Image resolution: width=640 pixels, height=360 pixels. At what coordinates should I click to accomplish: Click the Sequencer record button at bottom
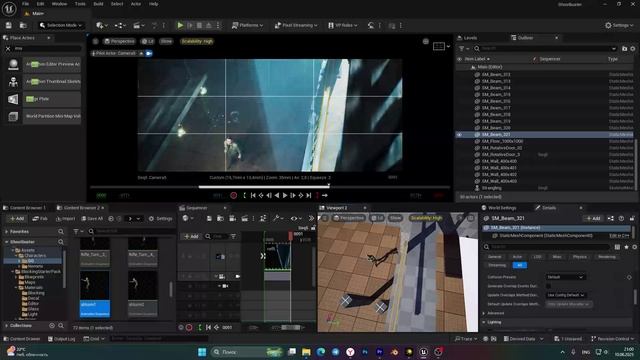pos(189,327)
